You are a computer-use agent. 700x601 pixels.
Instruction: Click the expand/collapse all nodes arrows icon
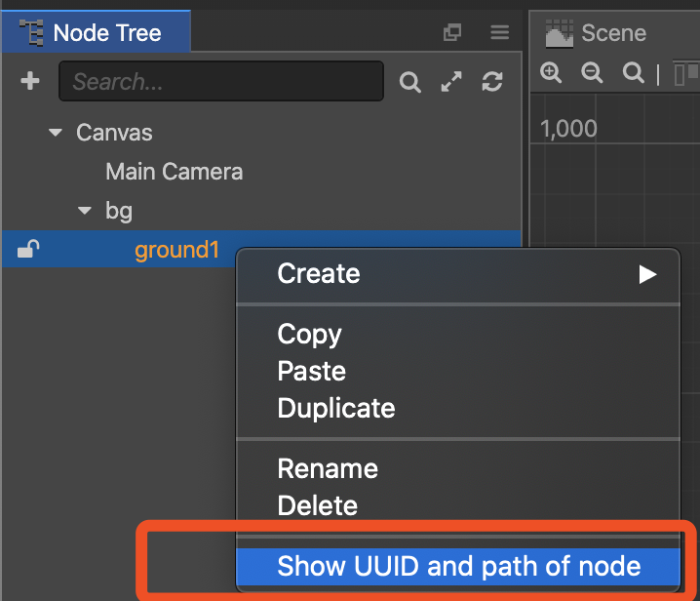pyautogui.click(x=451, y=83)
